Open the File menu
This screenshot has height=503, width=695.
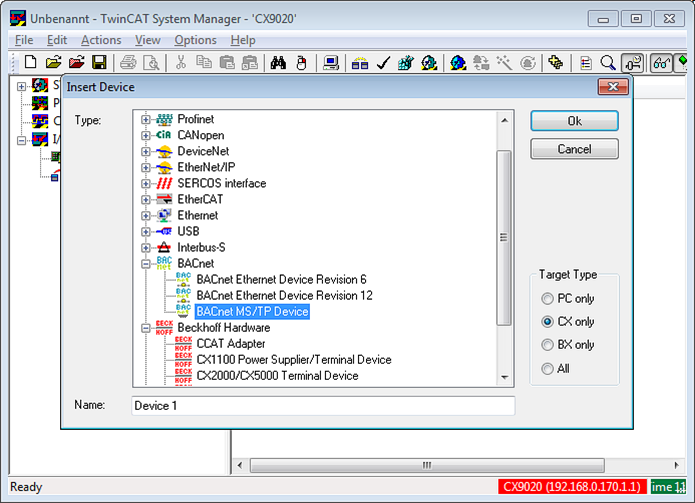click(x=24, y=40)
